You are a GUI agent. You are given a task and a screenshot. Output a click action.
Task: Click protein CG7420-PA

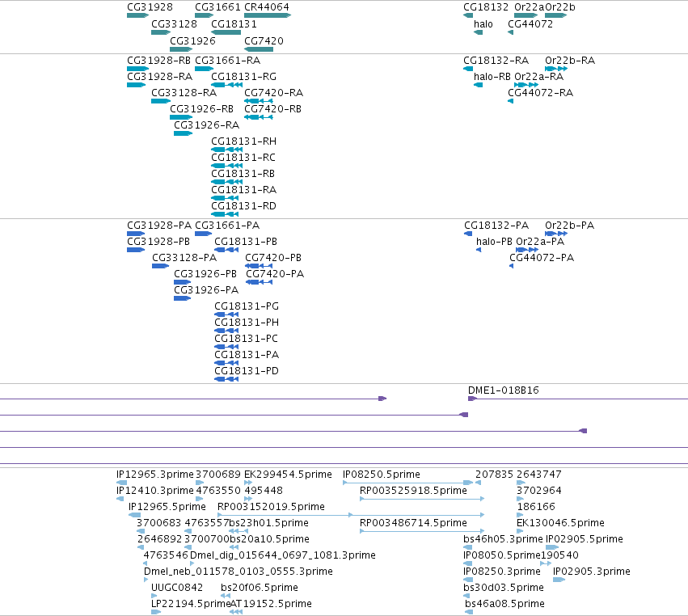coord(275,274)
